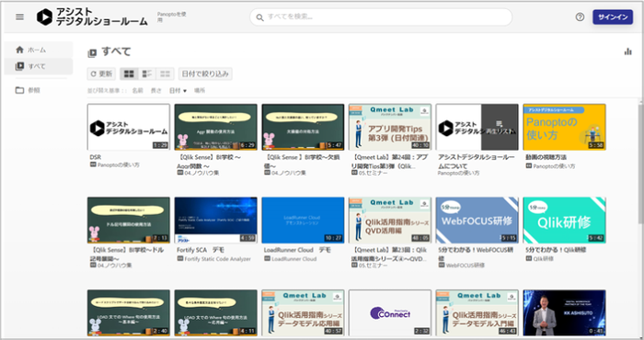644x340 pixels.
Task: Click LoadRunner Cloud デモ title
Action: point(297,250)
